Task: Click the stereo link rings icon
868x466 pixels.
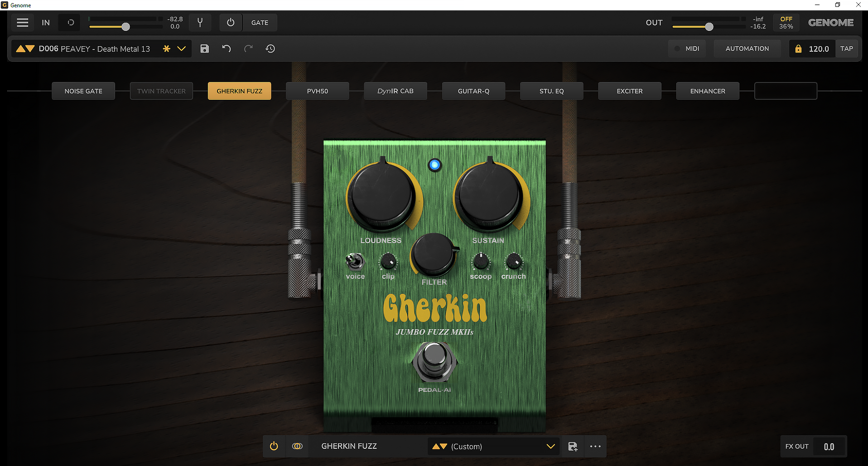Action: 297,446
